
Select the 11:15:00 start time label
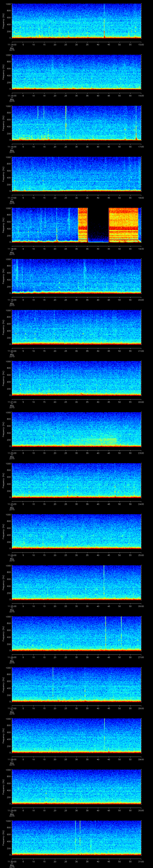coord(12,96)
